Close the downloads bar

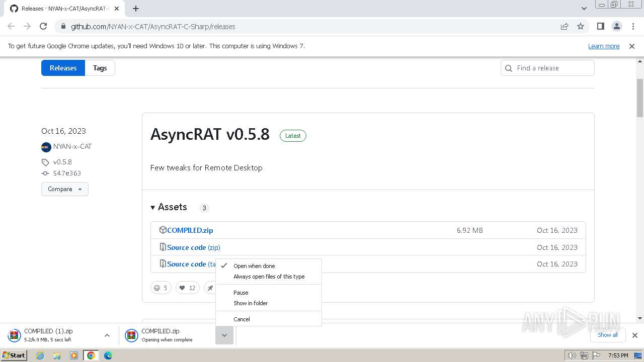pos(635,335)
